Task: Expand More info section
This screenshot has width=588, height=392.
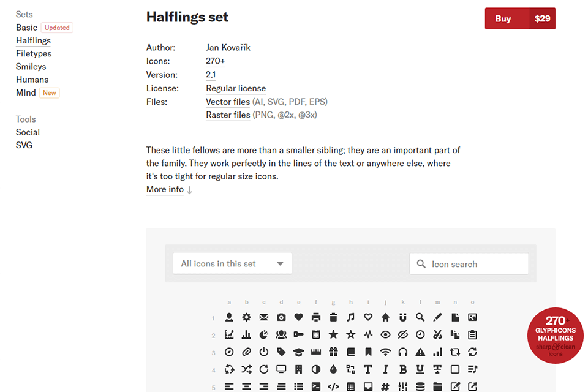Action: pos(165,189)
